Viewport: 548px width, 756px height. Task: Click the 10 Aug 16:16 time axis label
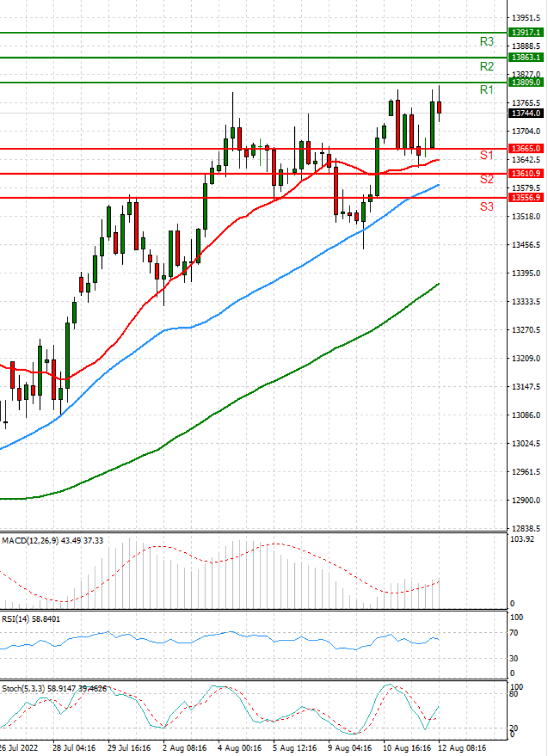point(407,748)
